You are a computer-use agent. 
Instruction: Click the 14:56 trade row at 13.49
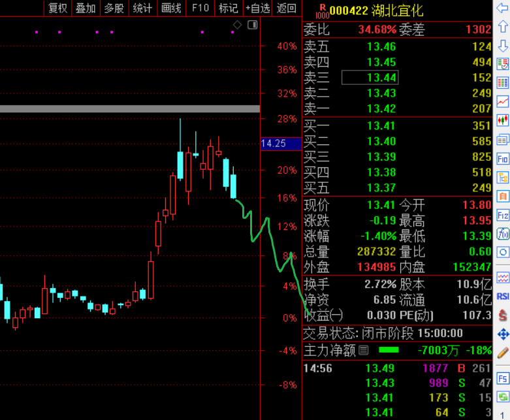pyautogui.click(x=397, y=368)
